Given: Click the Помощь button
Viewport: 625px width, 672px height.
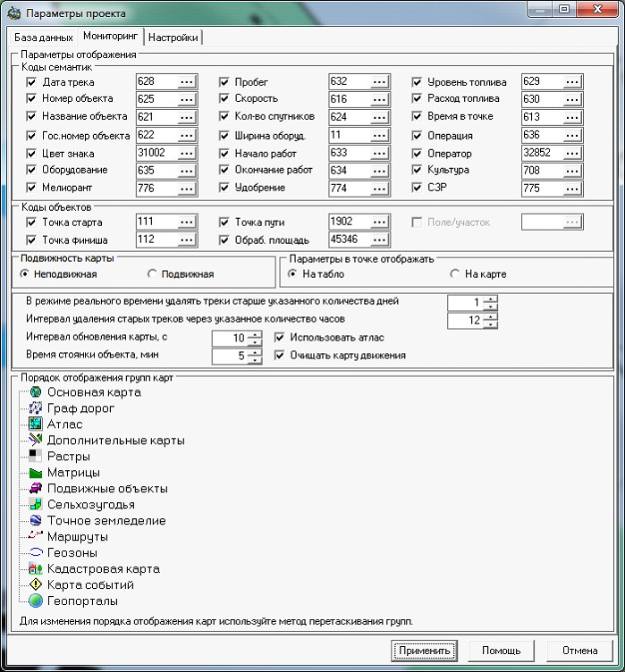Looking at the screenshot, I should pos(501,651).
